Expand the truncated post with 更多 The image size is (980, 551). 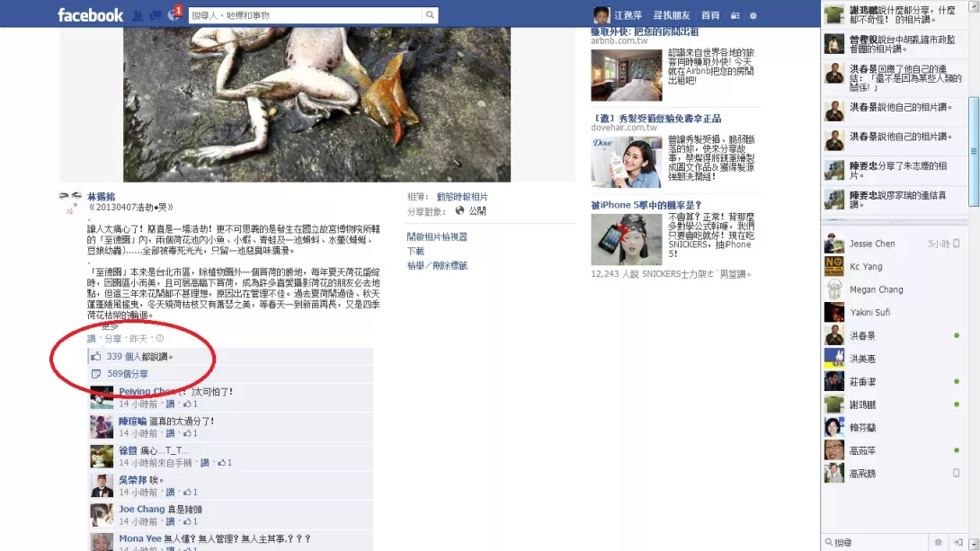(x=110, y=326)
